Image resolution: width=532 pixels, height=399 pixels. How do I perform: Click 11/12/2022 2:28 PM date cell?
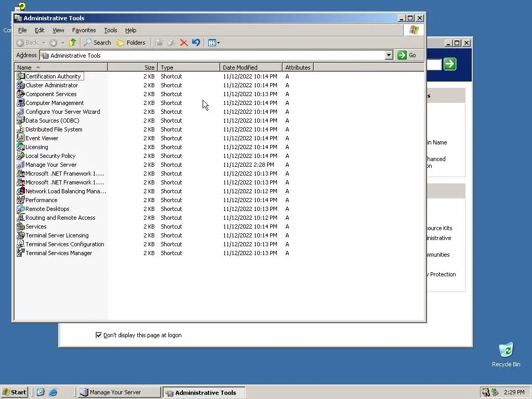(x=248, y=165)
